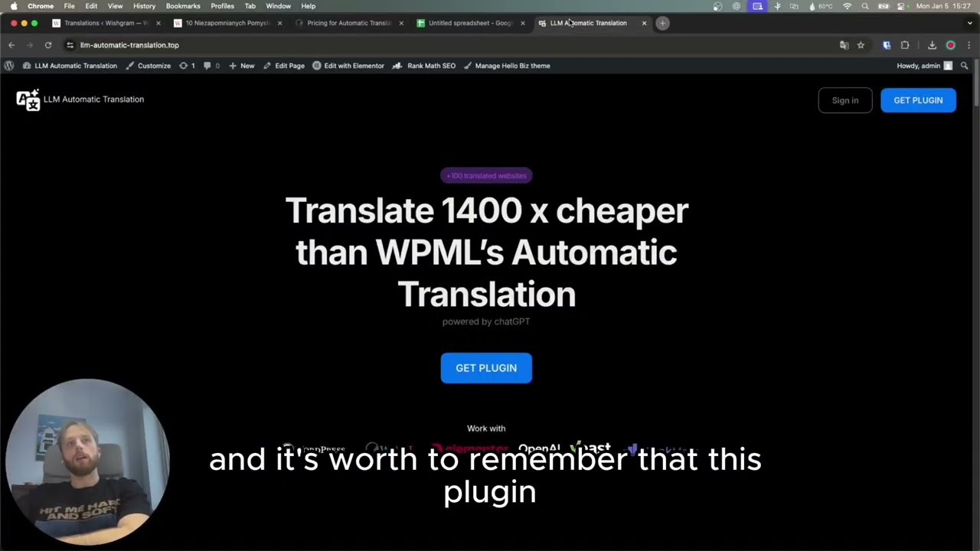
Task: Open the Chrome three-dot menu
Action: pyautogui.click(x=969, y=45)
